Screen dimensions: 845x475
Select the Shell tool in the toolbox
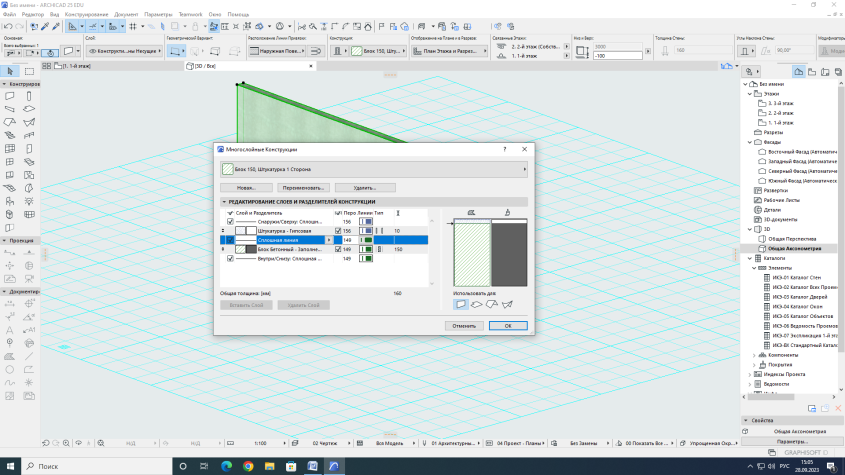[x=29, y=122]
